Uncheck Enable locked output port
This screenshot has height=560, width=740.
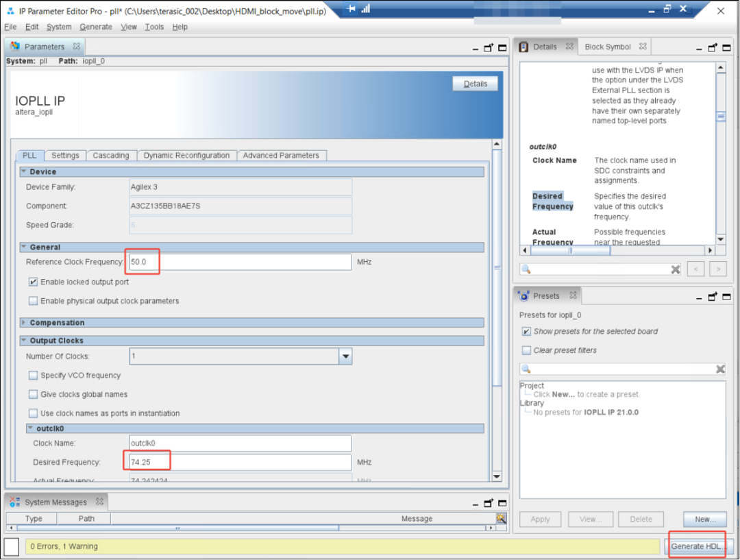[x=33, y=282]
